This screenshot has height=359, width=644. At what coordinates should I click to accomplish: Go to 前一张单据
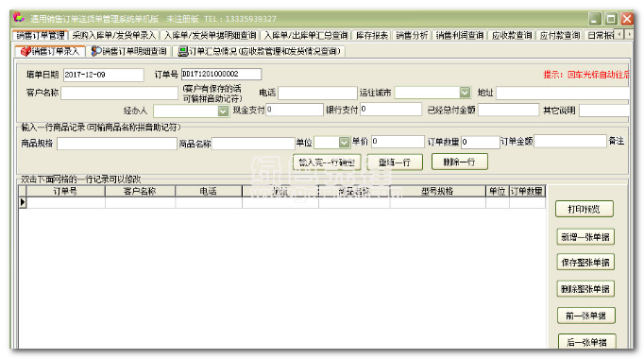coord(586,316)
